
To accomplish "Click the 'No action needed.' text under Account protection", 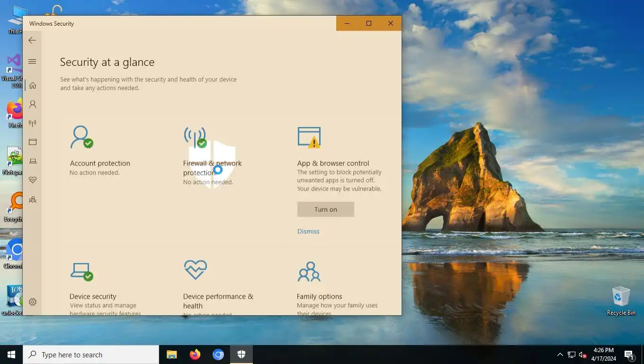I will [94, 173].
